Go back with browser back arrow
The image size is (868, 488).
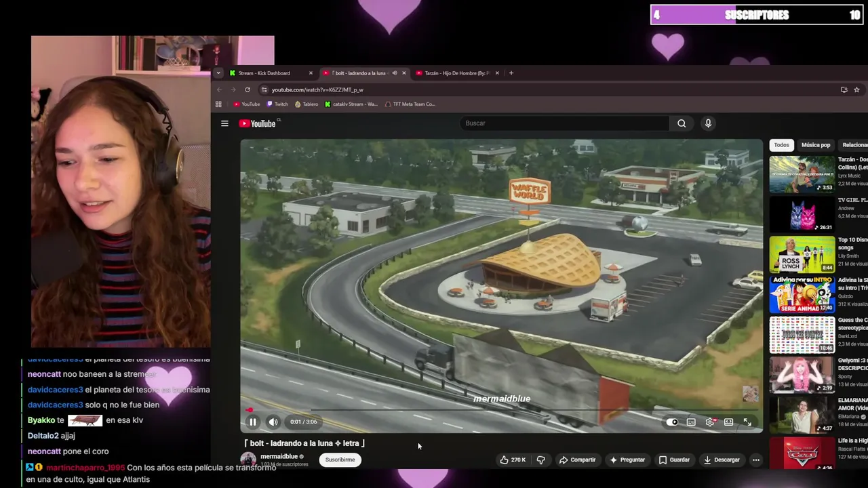219,89
